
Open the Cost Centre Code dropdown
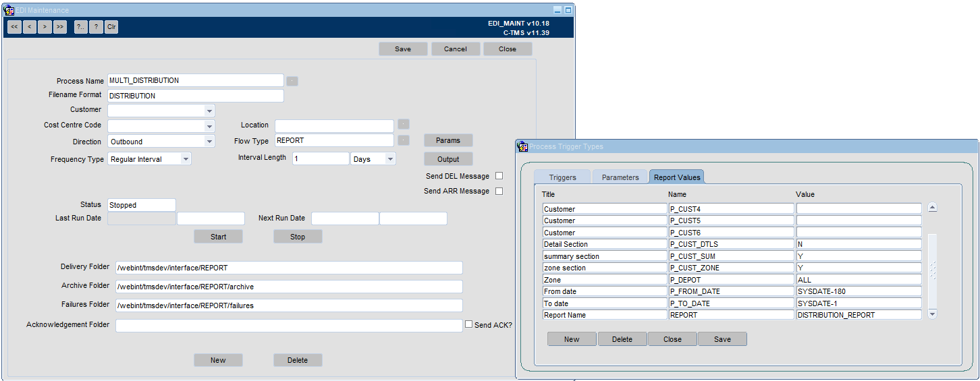click(x=209, y=126)
